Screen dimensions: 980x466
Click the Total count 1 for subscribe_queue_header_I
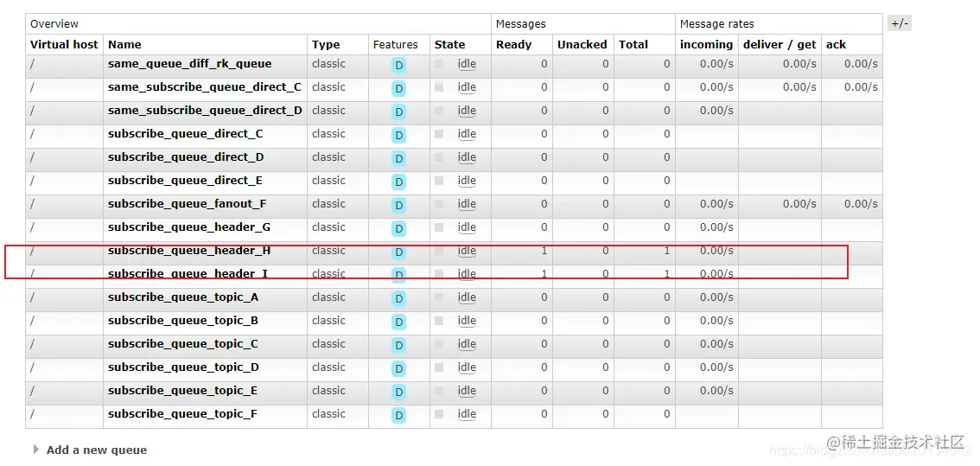667,274
